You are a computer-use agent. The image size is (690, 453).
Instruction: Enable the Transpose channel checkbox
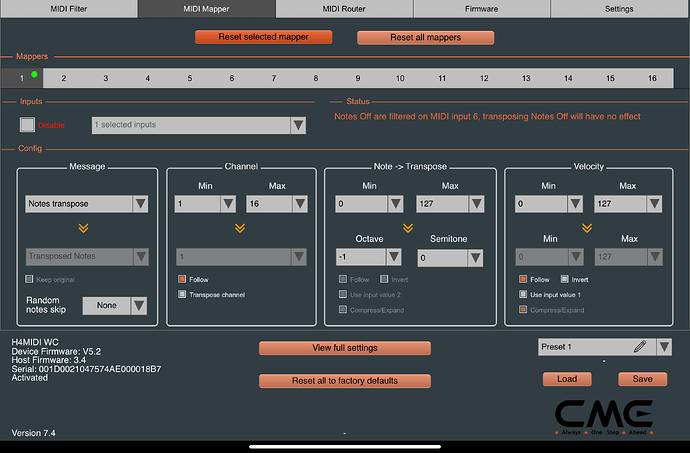pyautogui.click(x=182, y=294)
